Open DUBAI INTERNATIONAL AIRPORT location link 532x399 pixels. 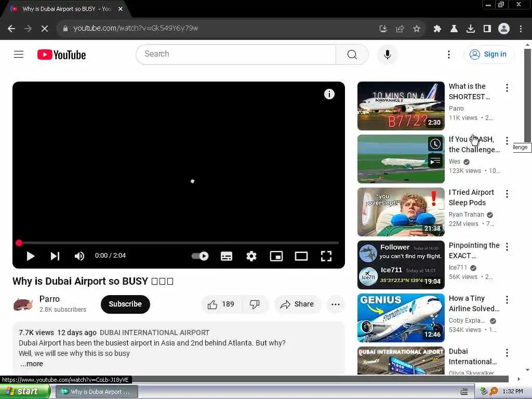(x=154, y=332)
